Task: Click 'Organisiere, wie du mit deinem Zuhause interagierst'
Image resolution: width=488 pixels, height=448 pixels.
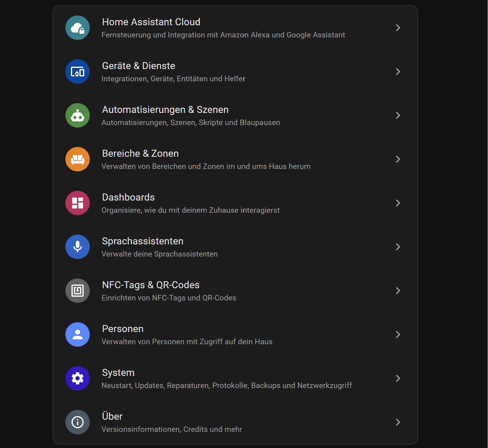Action: [x=190, y=210]
